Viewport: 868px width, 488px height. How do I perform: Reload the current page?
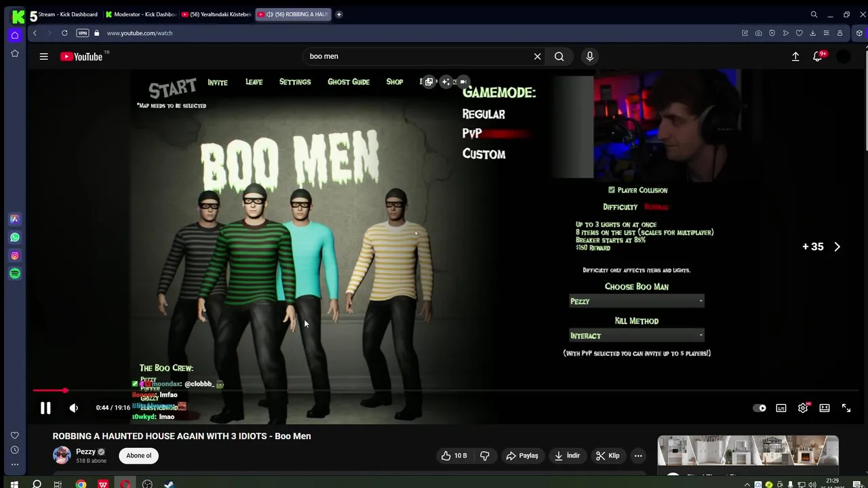[64, 33]
